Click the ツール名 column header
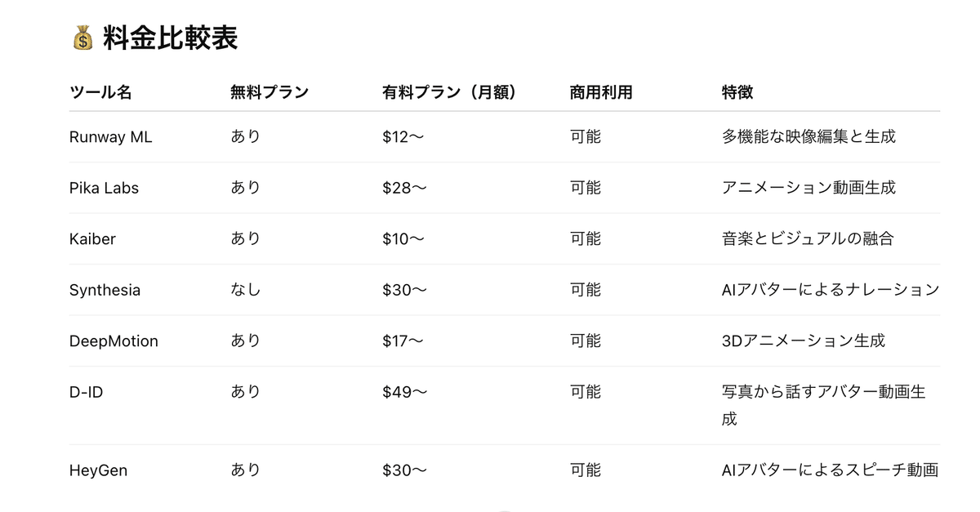 100,92
